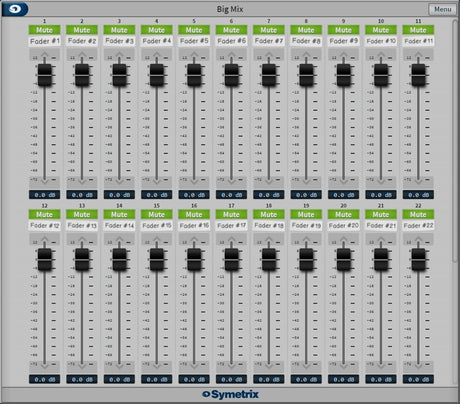
Task: Click up arrow above Fader #16 slider
Action: pyautogui.click(x=194, y=239)
